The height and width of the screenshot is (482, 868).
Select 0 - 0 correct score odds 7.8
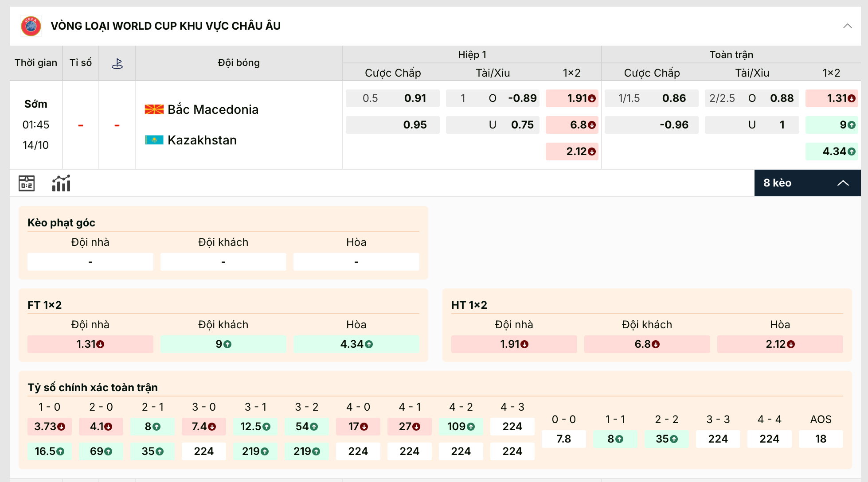pyautogui.click(x=563, y=439)
